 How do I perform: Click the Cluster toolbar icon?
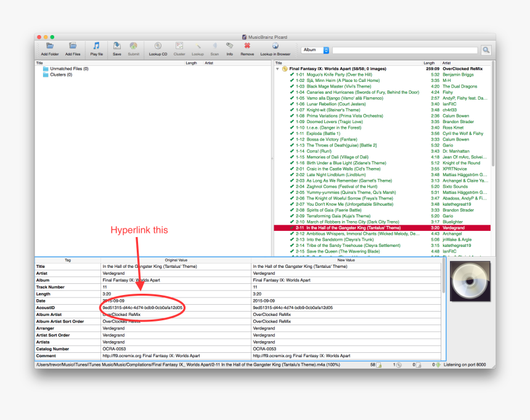coord(179,46)
